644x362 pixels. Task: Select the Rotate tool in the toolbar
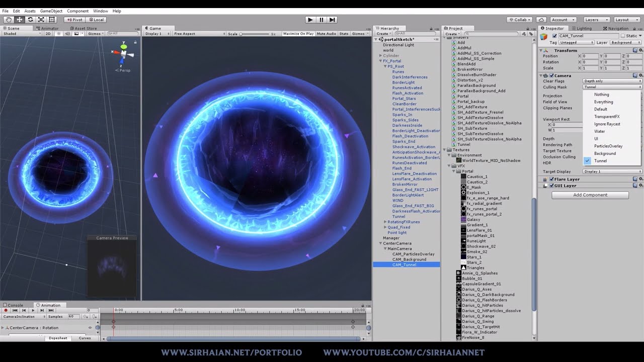30,20
